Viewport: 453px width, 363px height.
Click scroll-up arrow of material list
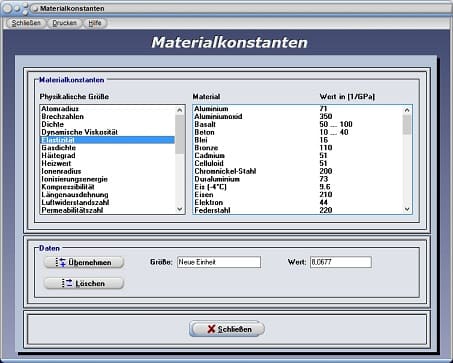[x=407, y=110]
